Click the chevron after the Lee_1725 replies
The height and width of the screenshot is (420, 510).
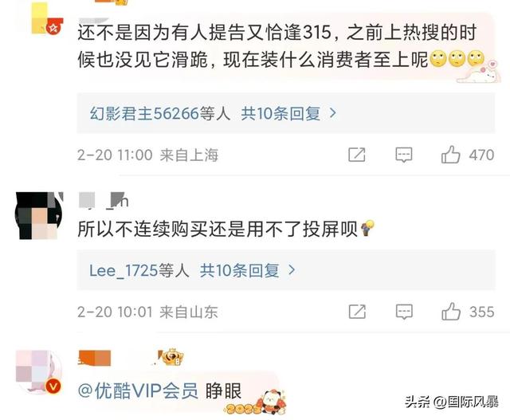[292, 269]
